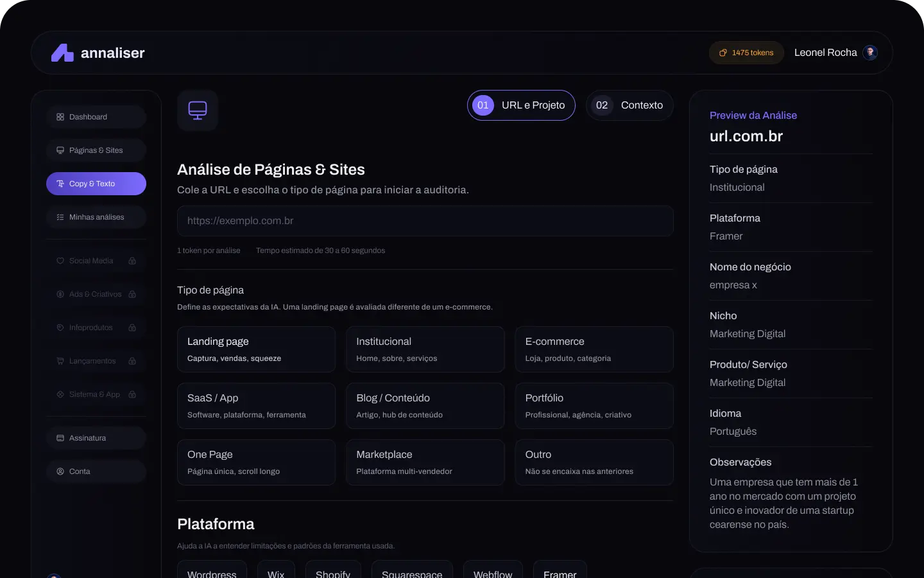
Task: Click the monitor icon above the title
Action: (x=198, y=110)
